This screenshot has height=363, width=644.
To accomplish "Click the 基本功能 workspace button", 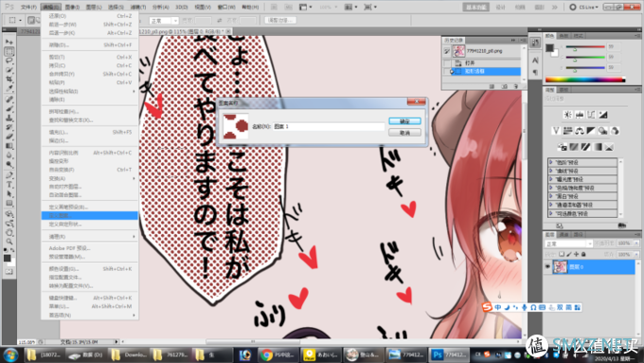I will click(475, 7).
